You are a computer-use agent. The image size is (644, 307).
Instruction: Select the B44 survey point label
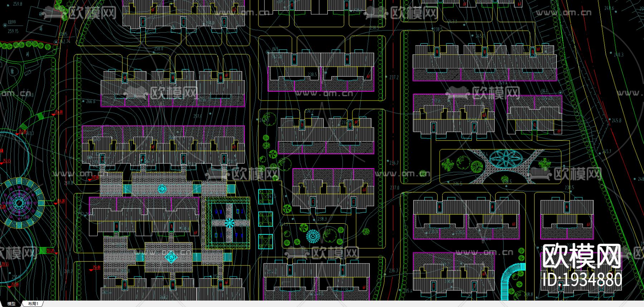(544, 91)
